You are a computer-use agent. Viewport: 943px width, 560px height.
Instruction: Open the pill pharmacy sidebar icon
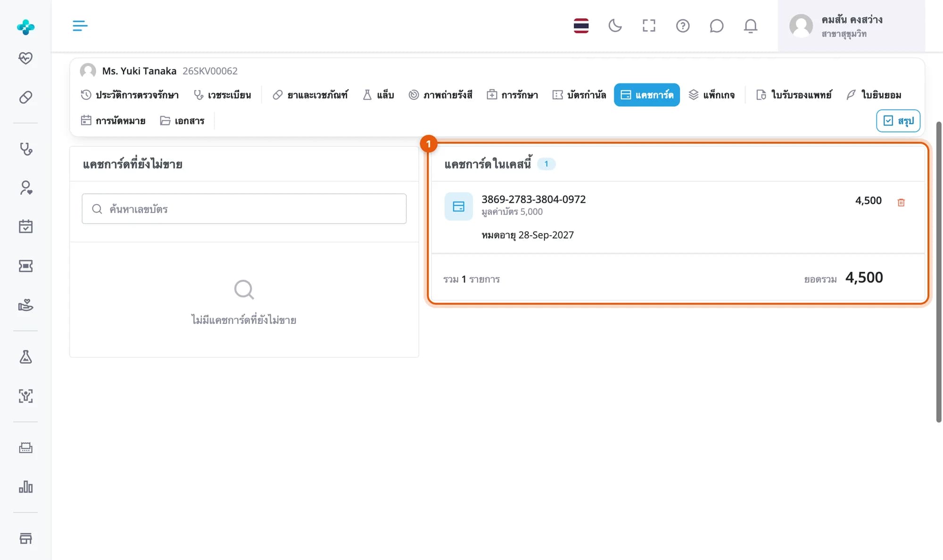coord(25,97)
